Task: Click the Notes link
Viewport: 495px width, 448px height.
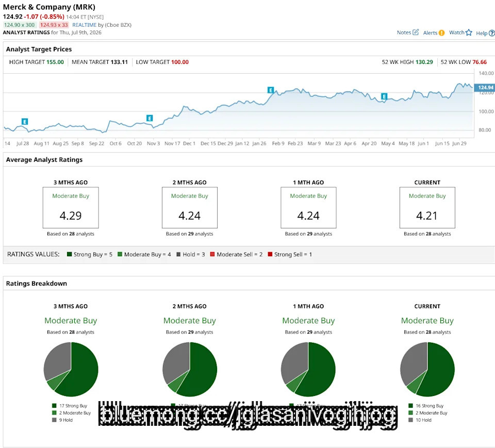Action: pyautogui.click(x=404, y=32)
